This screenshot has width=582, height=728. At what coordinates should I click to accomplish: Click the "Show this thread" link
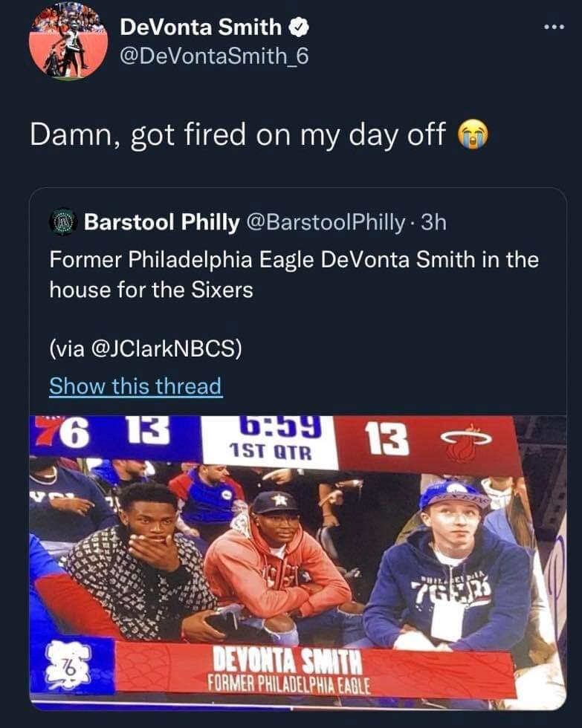coord(135,386)
